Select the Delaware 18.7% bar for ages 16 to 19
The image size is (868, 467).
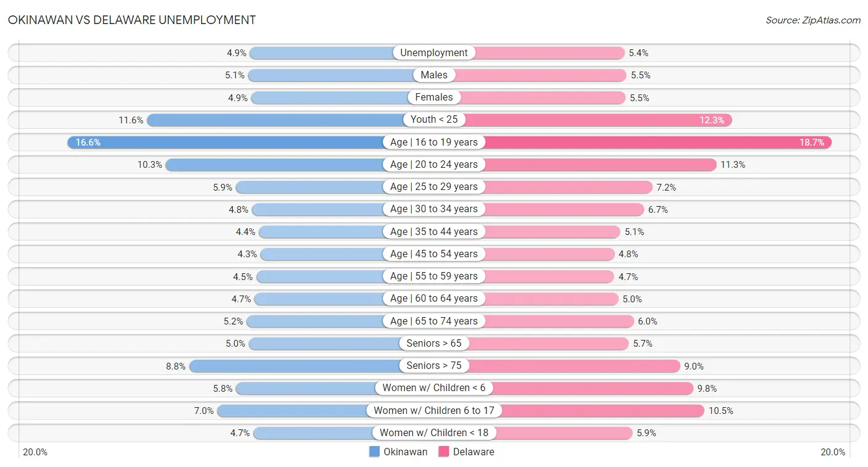pyautogui.click(x=657, y=143)
